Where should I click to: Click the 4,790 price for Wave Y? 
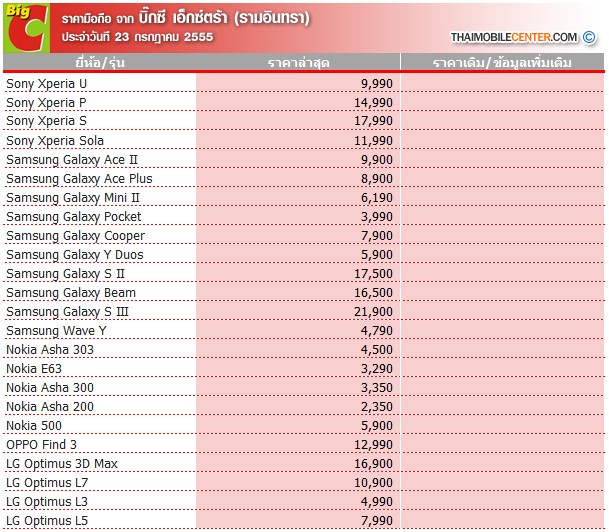[x=377, y=331]
